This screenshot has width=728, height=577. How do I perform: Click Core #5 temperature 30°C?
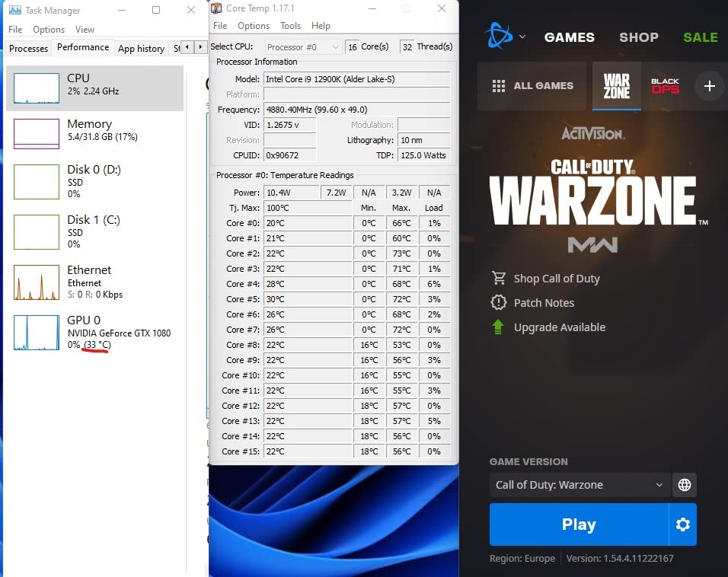(x=308, y=299)
